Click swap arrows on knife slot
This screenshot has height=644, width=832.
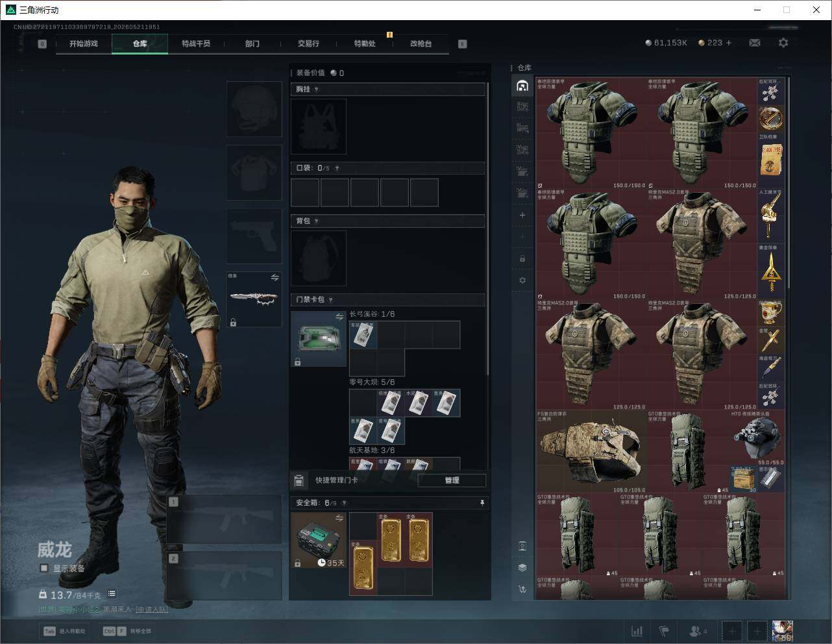point(275,278)
